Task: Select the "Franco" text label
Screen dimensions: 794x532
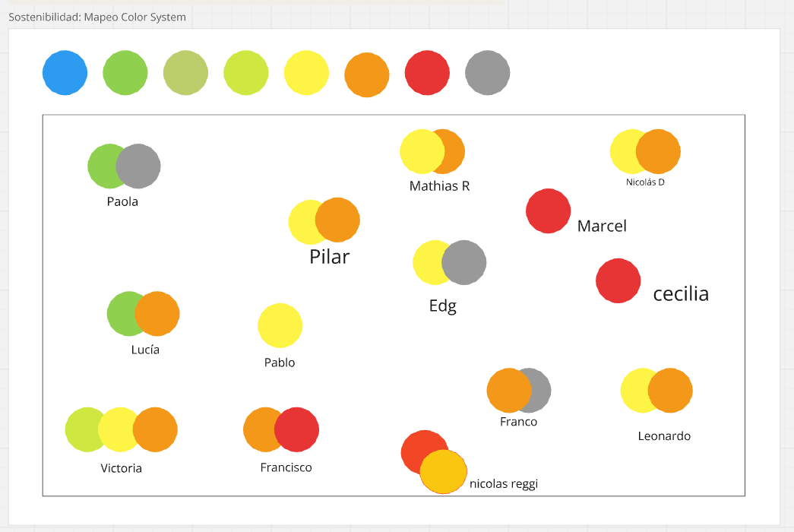Action: pyautogui.click(x=518, y=422)
